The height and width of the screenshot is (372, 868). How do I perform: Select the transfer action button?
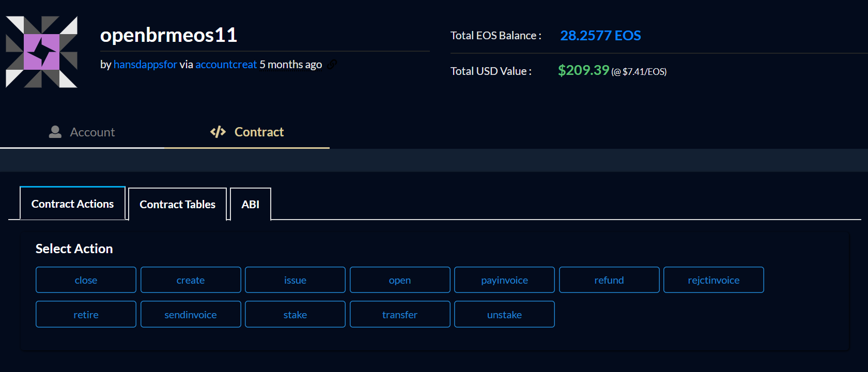(400, 315)
